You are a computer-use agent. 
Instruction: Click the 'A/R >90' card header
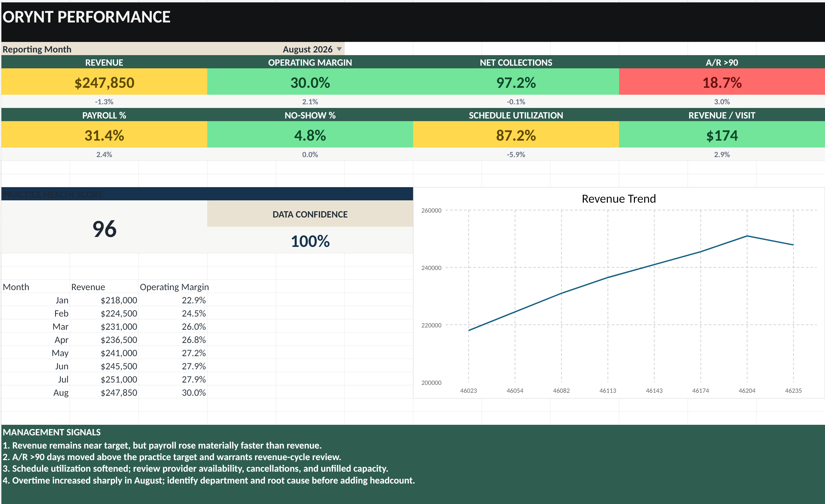pyautogui.click(x=722, y=62)
